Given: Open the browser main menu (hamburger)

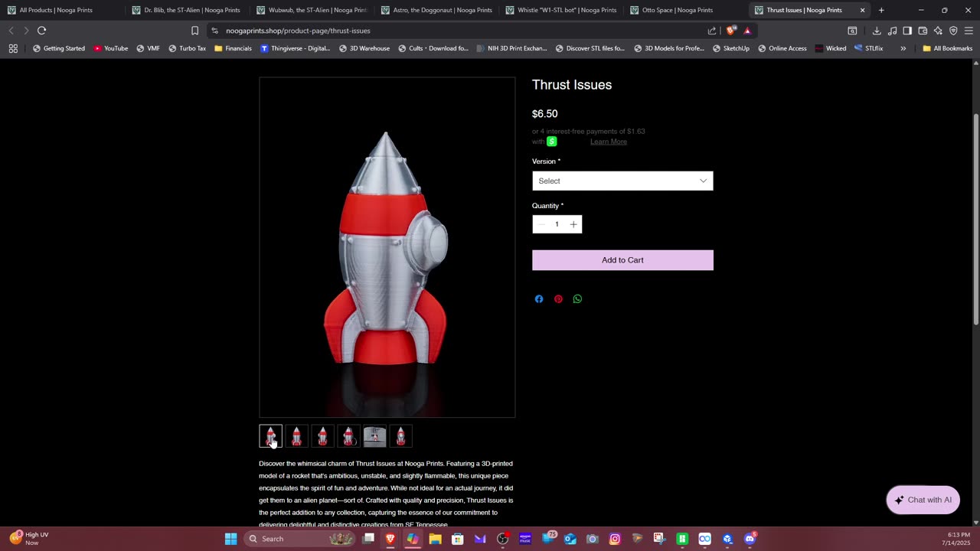Looking at the screenshot, I should coord(969,31).
